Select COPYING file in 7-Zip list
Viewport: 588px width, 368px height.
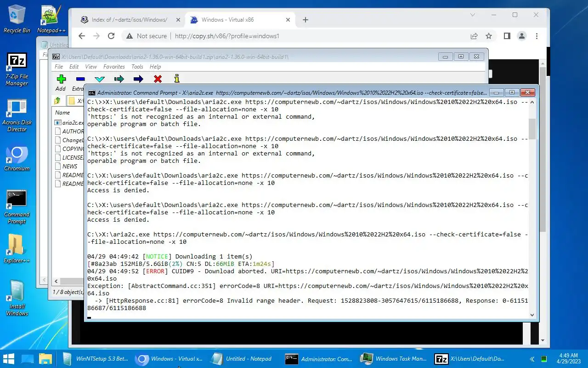click(69, 149)
